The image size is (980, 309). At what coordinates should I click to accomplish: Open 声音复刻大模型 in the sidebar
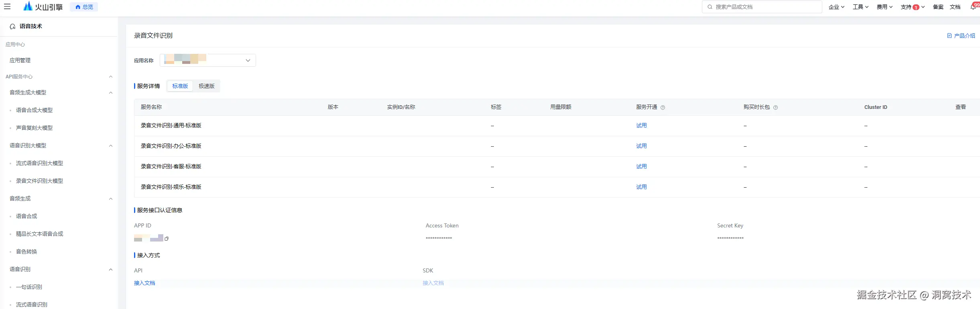coord(34,128)
